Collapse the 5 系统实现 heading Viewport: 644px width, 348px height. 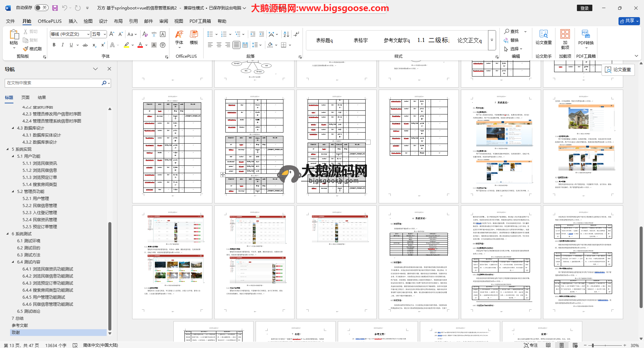(8, 149)
